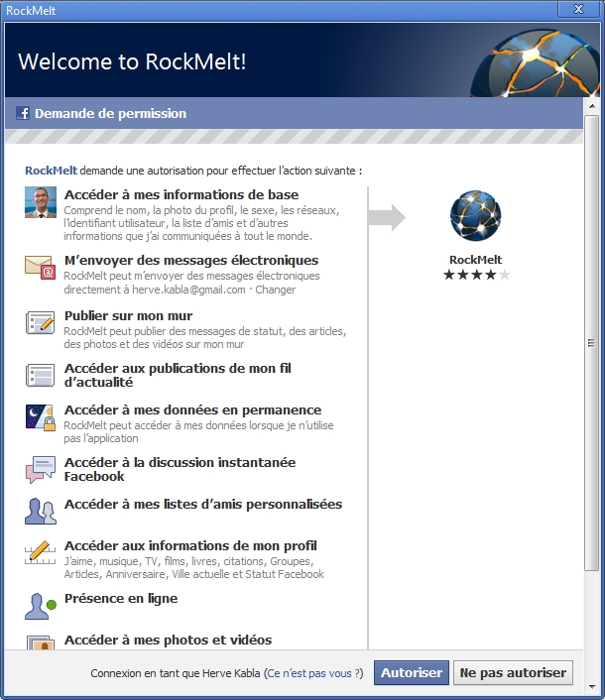Click the moon and padlock permanent access icon
605x700 pixels.
pyautogui.click(x=41, y=417)
